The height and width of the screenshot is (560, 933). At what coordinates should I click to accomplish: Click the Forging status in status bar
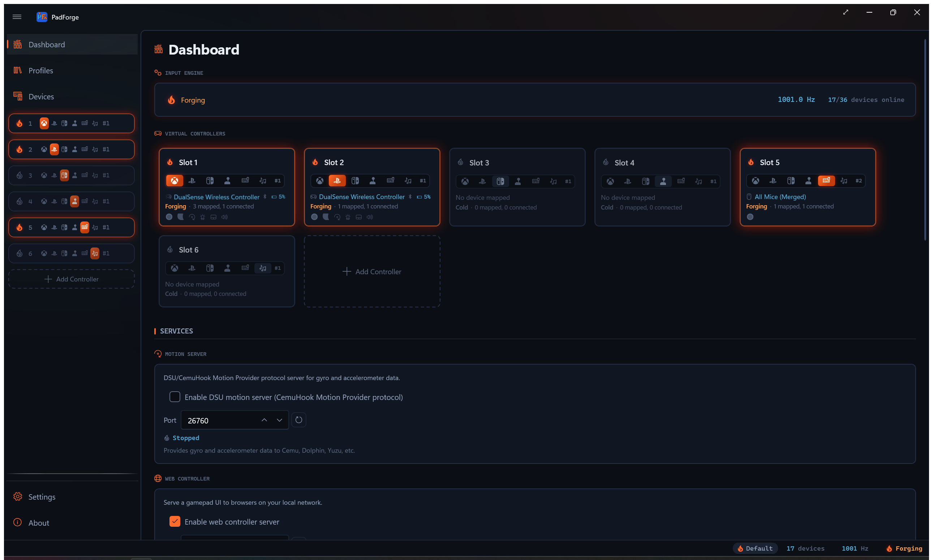(904, 548)
